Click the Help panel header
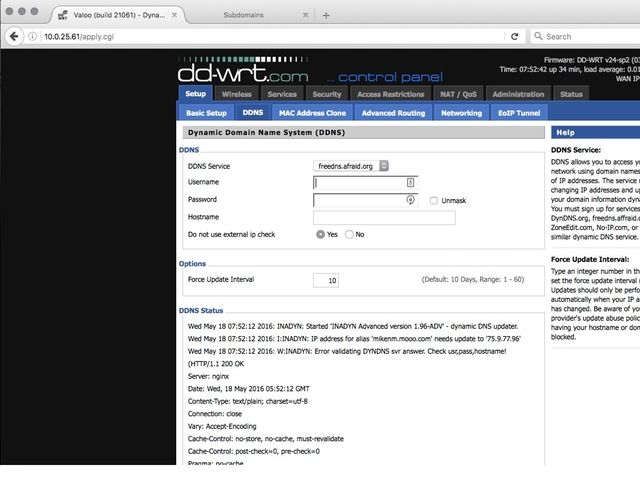Image resolution: width=640 pixels, height=480 pixels. tap(596, 132)
